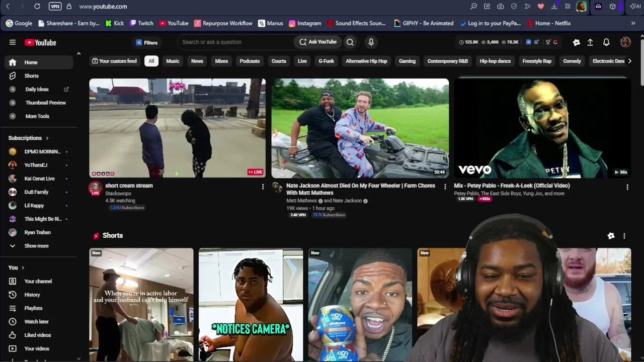
Task: Show more filter chips with right arrow
Action: pos(629,61)
